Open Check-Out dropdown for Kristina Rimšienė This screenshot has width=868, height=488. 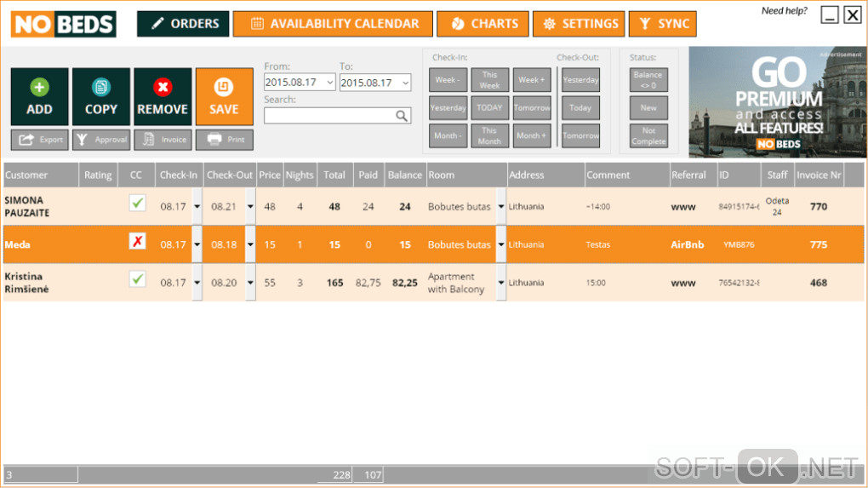click(250, 283)
